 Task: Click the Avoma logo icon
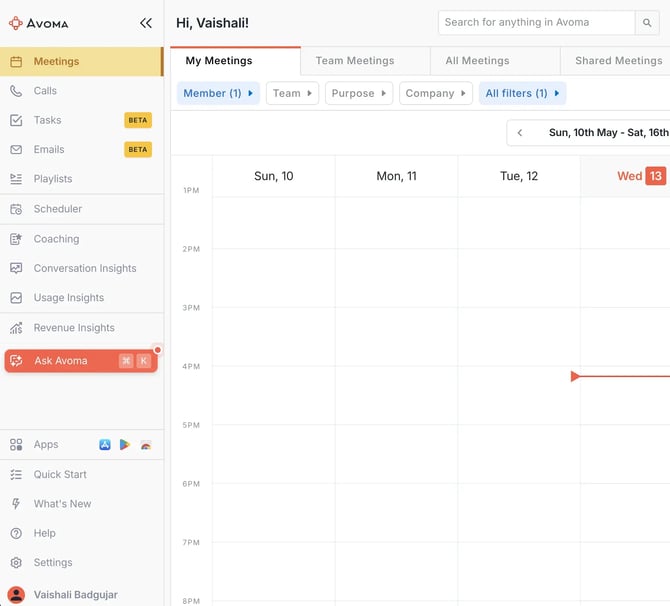(16, 23)
